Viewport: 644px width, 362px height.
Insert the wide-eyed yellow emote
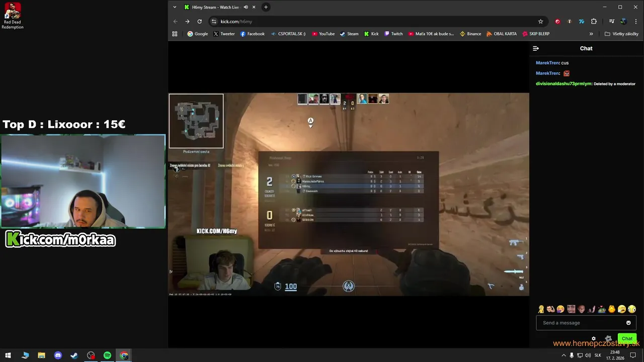pos(632,309)
